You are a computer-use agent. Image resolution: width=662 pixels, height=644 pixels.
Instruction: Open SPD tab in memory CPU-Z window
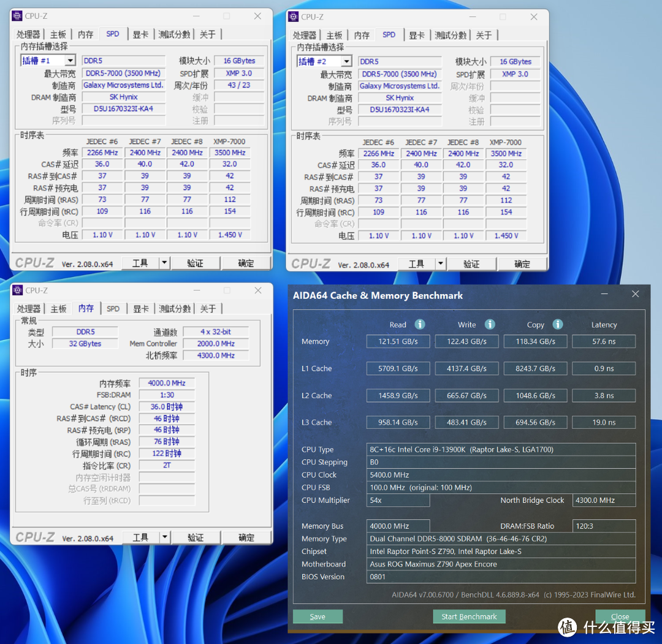[113, 309]
